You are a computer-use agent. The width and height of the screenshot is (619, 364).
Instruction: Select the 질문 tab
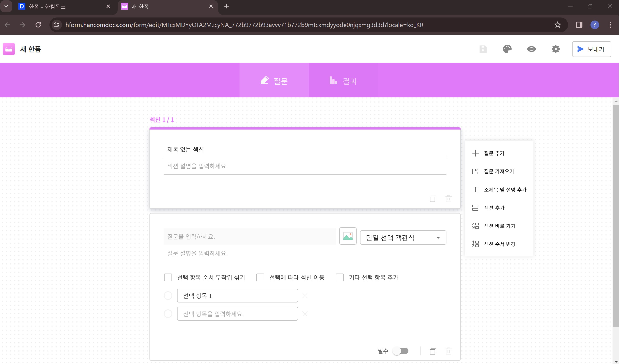click(274, 81)
